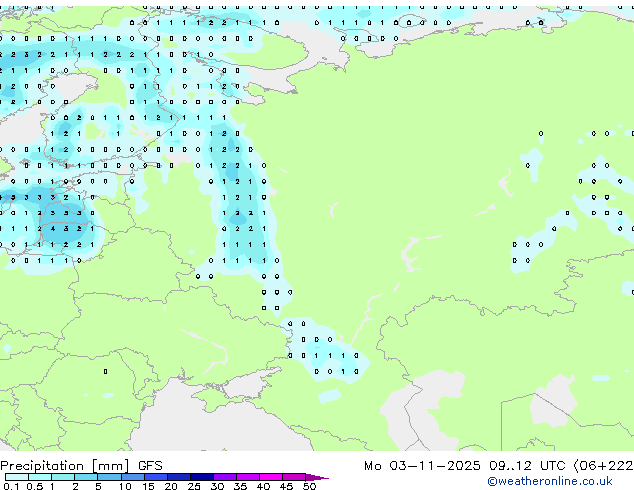Viewport: 634px width, 490px height.
Task: Click the 1–2 mm legend color swatch
Action: click(x=63, y=477)
